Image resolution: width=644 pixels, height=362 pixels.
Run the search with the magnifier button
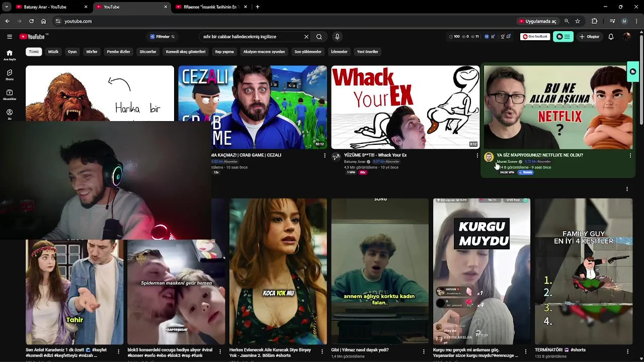point(319,37)
